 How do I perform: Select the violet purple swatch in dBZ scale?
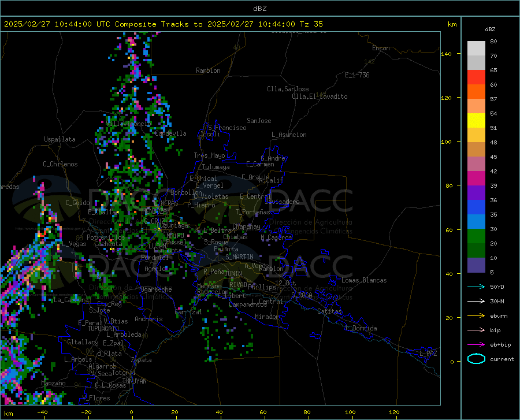476,193
